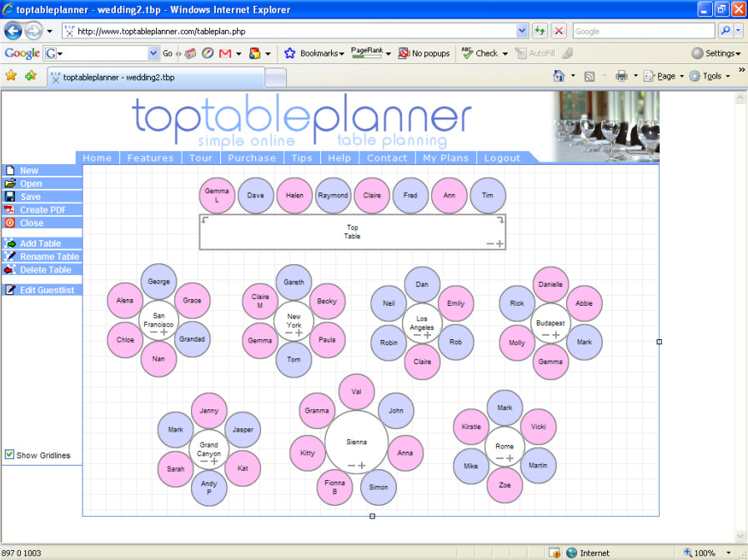Click the Go button in Google toolbar
This screenshot has height=560, width=748.
(x=168, y=53)
